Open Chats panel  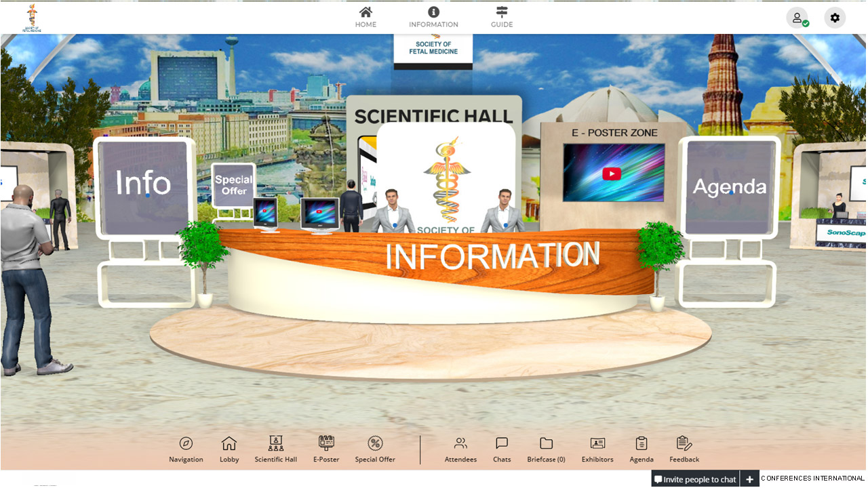coord(502,450)
